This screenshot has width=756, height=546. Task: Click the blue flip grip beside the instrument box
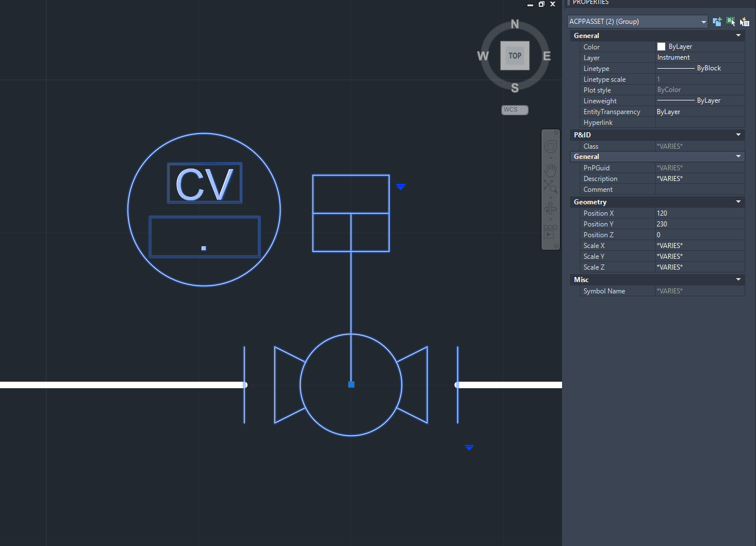pos(401,186)
